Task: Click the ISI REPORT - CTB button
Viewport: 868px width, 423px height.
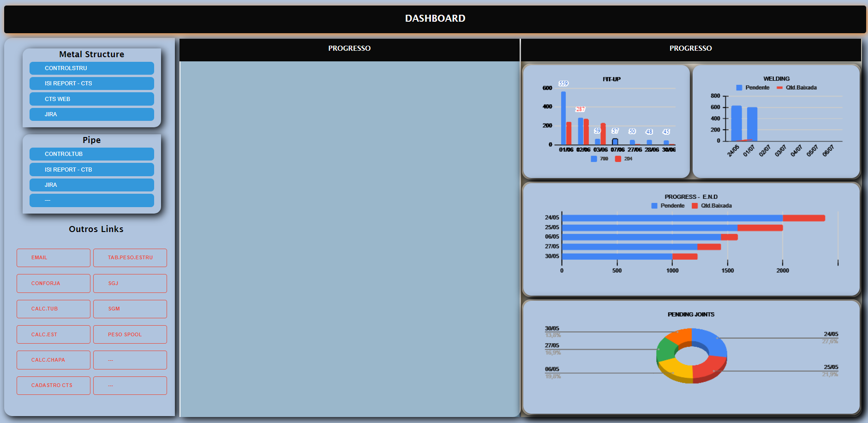Action: [91, 170]
